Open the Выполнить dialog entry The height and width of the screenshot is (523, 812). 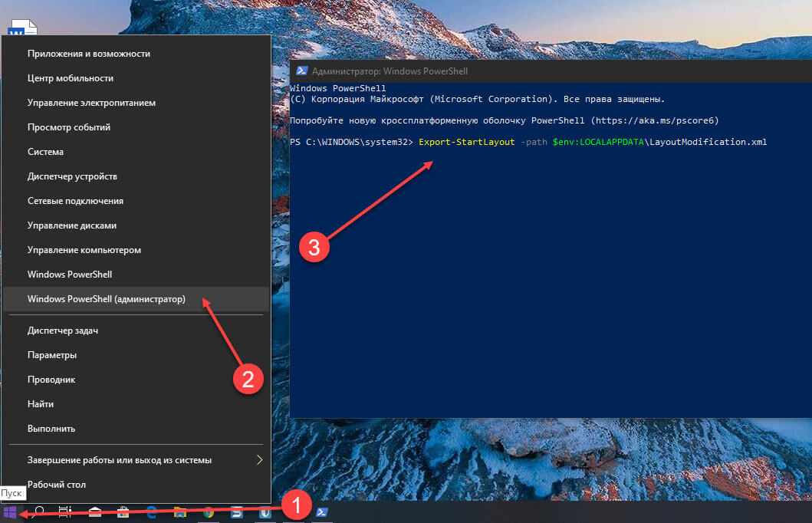(x=136, y=429)
